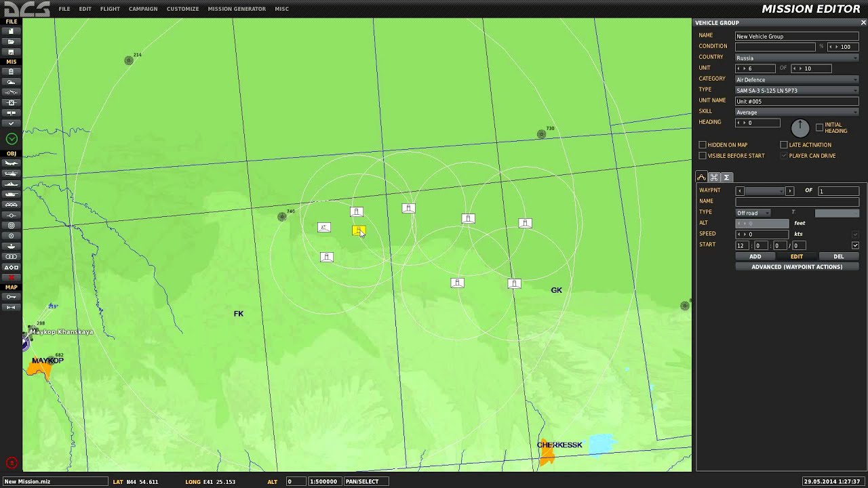The image size is (868, 488).
Task: Open Advanced (Waypoint Actions) button
Action: pyautogui.click(x=797, y=267)
